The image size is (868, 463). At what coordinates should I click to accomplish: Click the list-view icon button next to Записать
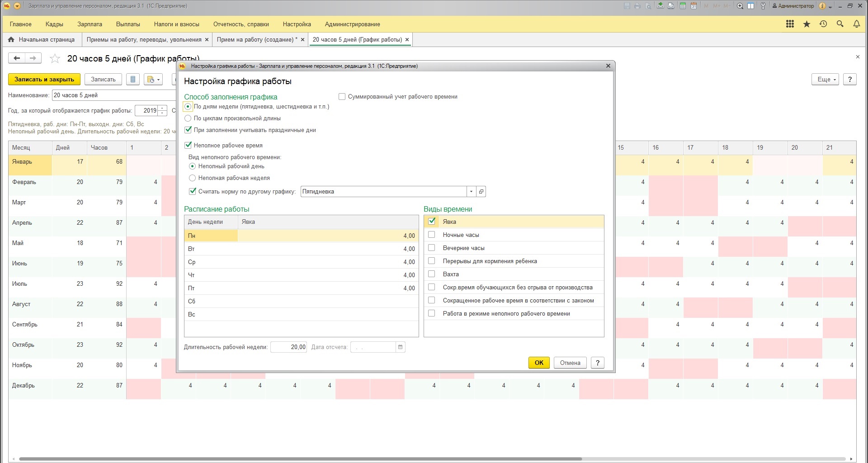tap(132, 79)
